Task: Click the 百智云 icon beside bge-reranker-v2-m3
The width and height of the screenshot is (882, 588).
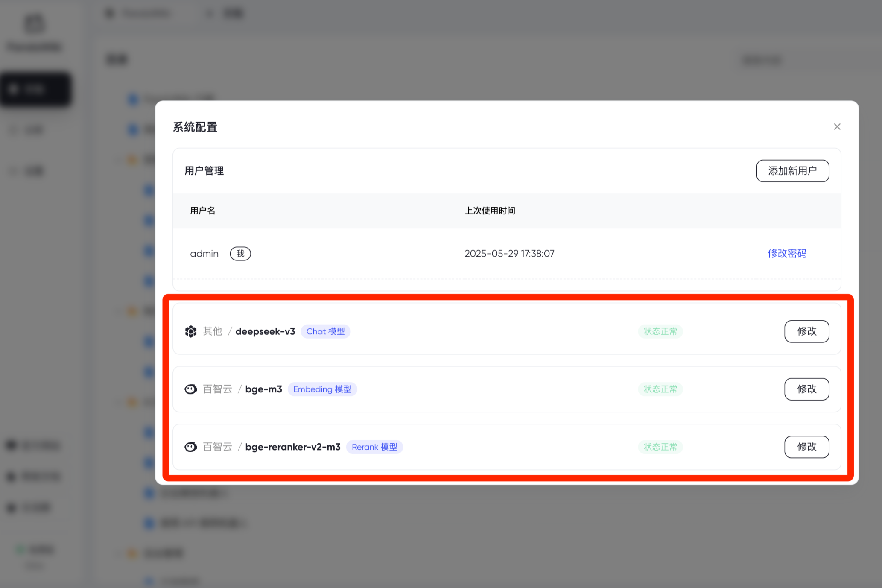Action: pyautogui.click(x=190, y=447)
